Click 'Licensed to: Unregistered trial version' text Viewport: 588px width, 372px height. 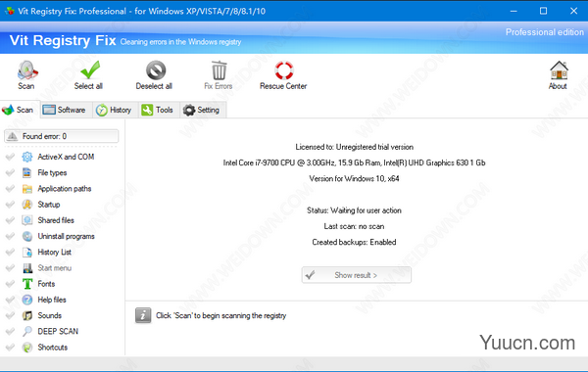pos(355,147)
